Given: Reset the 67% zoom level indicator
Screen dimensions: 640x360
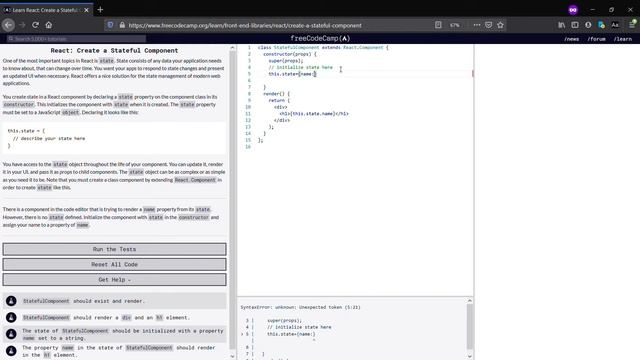Looking at the screenshot, I should [x=455, y=25].
